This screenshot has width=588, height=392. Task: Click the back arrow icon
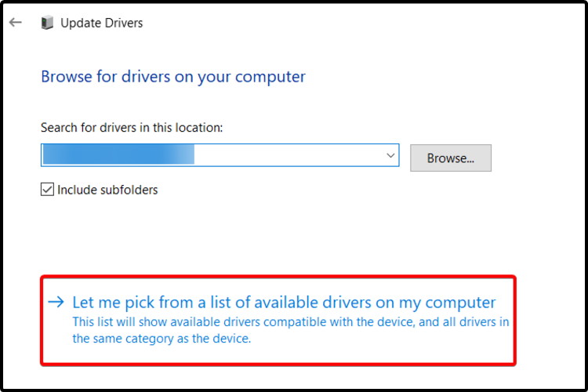coord(16,23)
